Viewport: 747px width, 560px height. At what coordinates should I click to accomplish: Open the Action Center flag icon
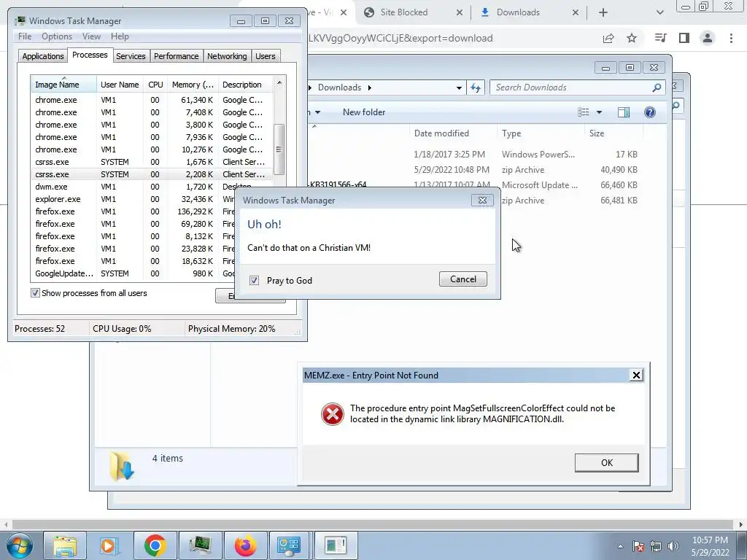638,546
